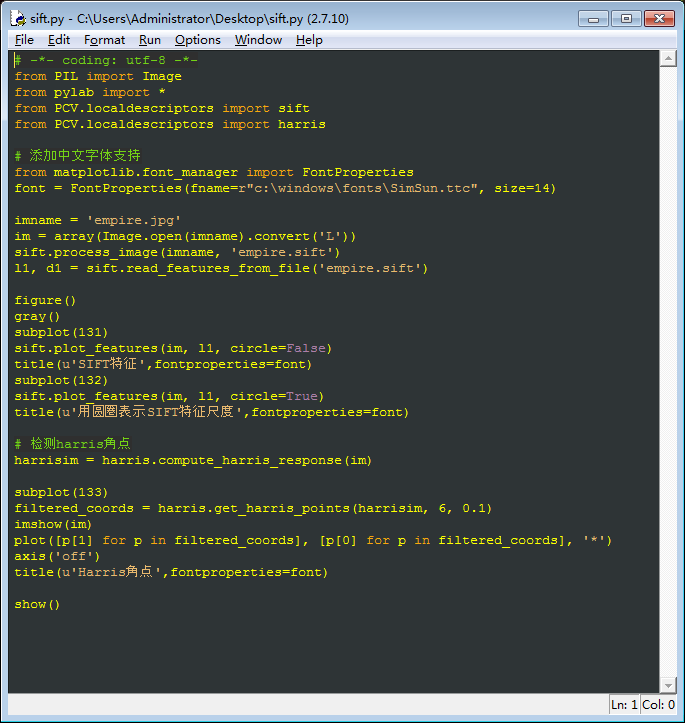
Task: Open the Options menu
Action: [x=198, y=40]
